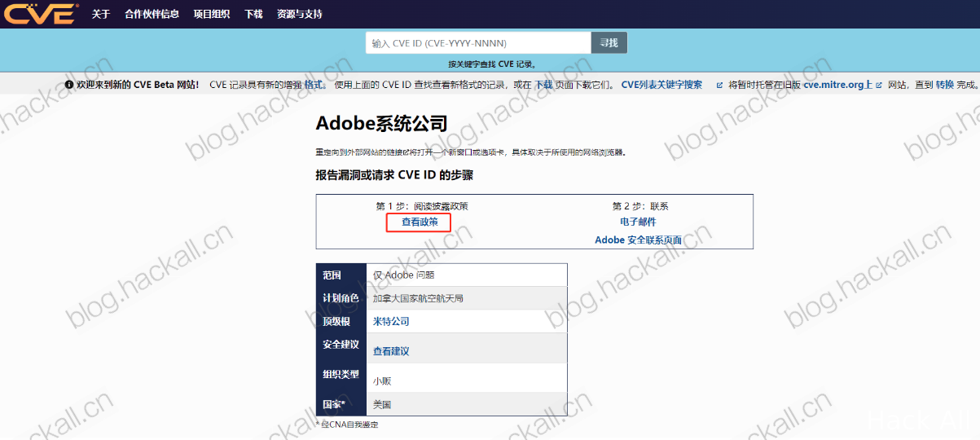The image size is (980, 440).
Task: Open the 查看政策 disclosure policy link
Action: pos(420,222)
